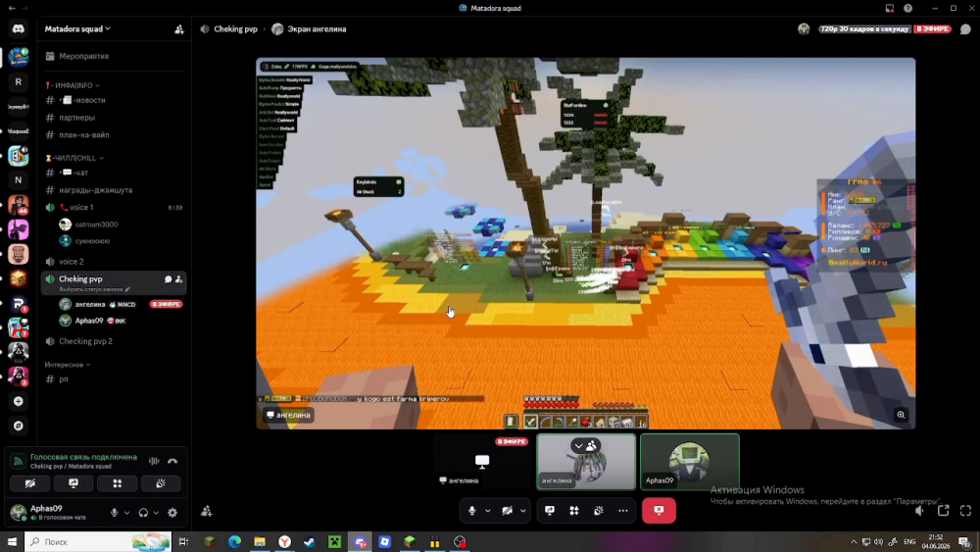
Task: Open the help icon in title bar
Action: (x=908, y=8)
